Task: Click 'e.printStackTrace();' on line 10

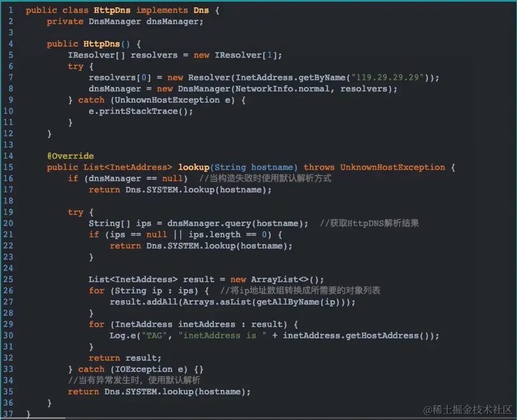Action: (x=141, y=112)
